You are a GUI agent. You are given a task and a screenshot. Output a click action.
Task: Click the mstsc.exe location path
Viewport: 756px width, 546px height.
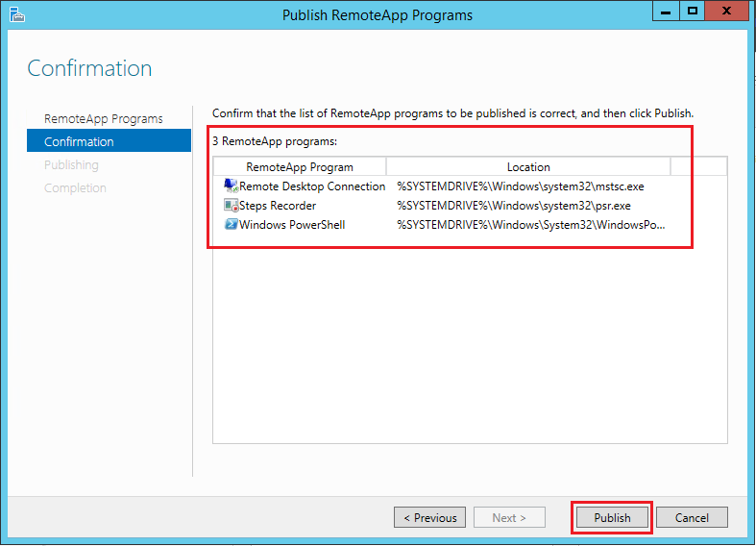click(x=521, y=186)
